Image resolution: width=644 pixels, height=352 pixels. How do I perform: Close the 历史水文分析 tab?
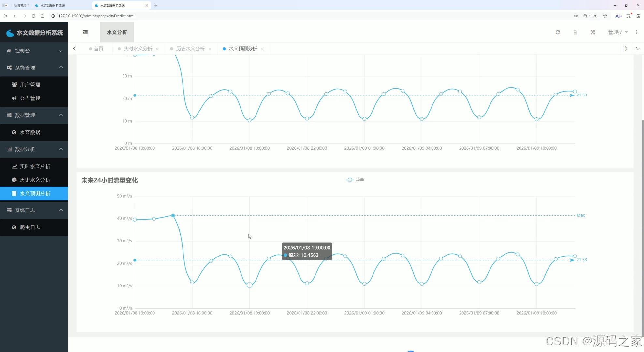[x=210, y=49]
